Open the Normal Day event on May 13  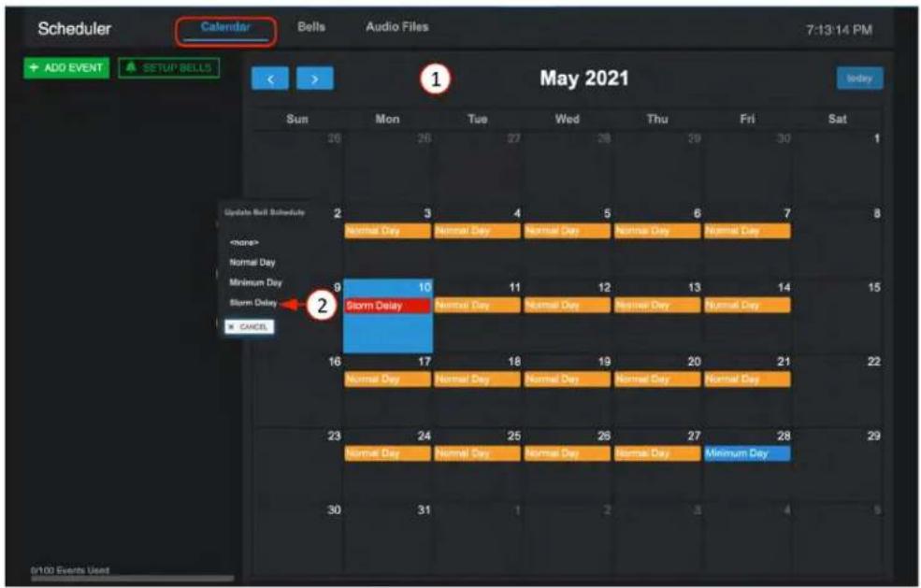click(x=657, y=306)
